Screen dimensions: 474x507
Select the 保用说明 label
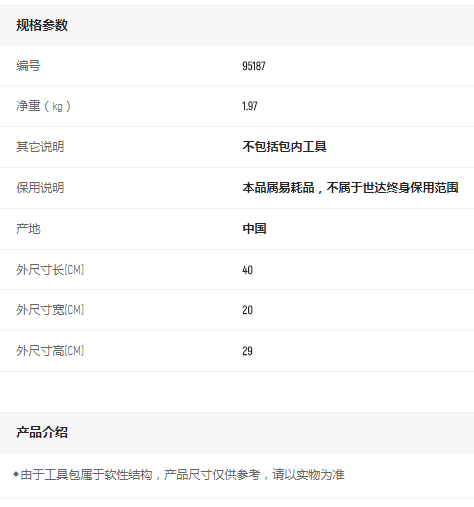pyautogui.click(x=40, y=188)
